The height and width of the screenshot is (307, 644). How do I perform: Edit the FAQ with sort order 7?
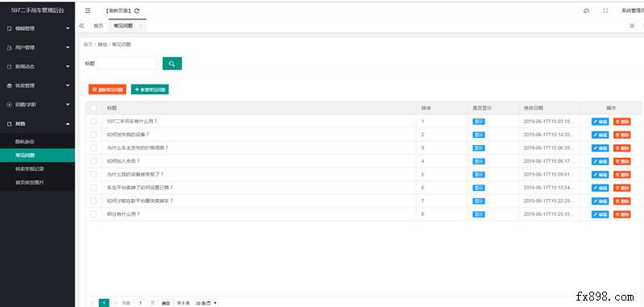click(600, 201)
